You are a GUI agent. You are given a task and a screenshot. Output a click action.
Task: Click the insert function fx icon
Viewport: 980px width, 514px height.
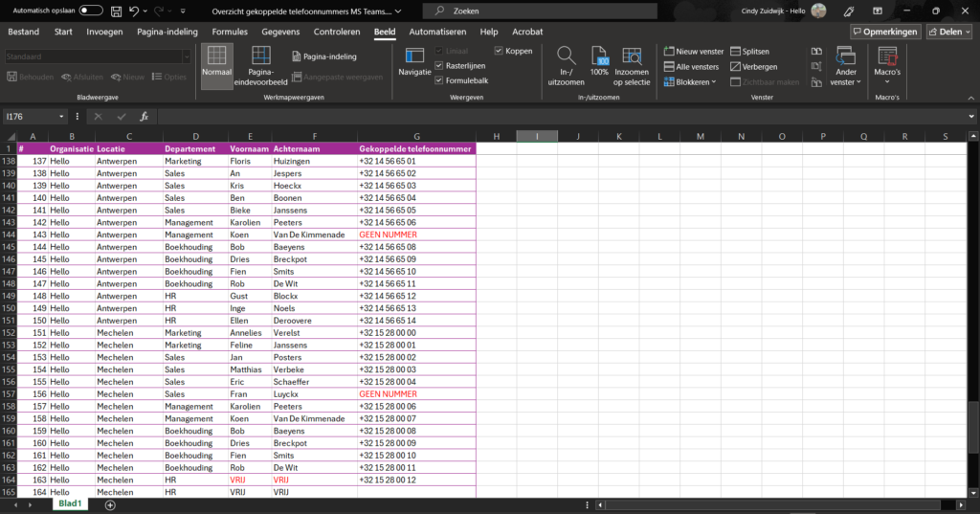[x=144, y=117]
